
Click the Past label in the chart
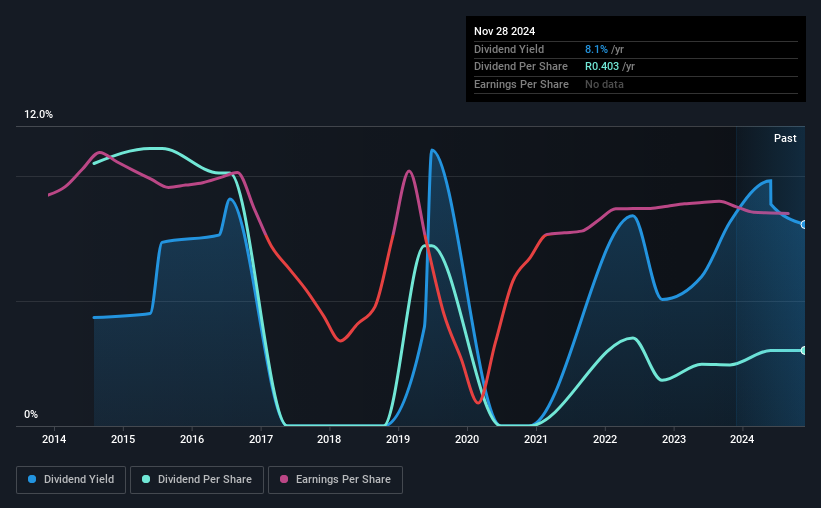tap(785, 138)
